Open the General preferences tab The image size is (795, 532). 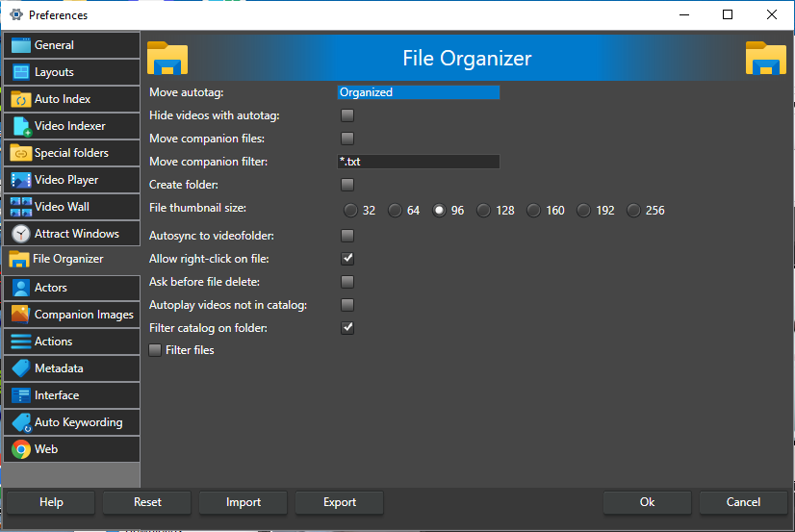71,45
